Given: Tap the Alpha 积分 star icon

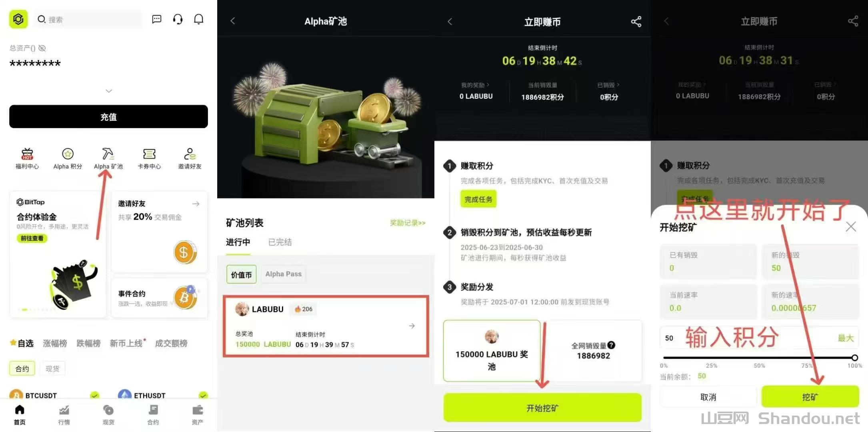Looking at the screenshot, I should [x=68, y=154].
